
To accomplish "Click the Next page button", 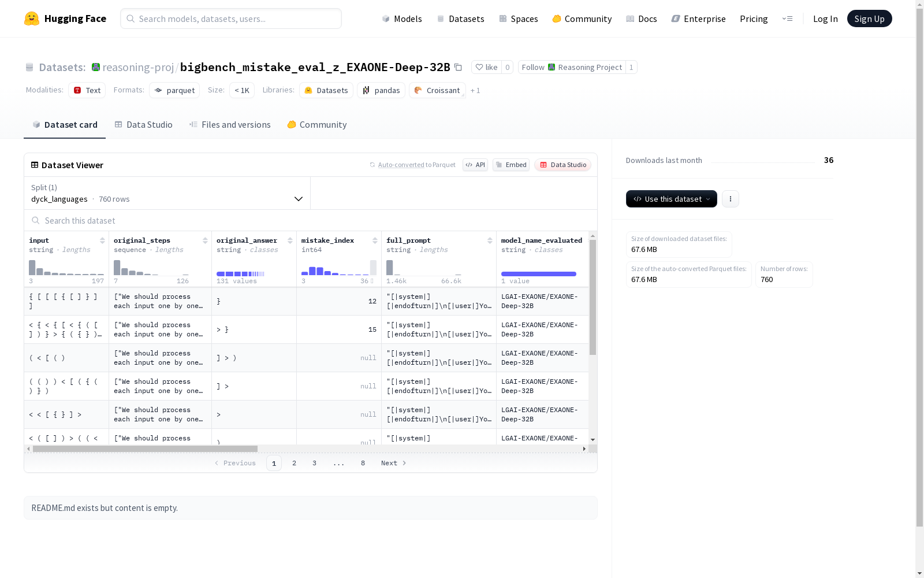I will pyautogui.click(x=394, y=463).
